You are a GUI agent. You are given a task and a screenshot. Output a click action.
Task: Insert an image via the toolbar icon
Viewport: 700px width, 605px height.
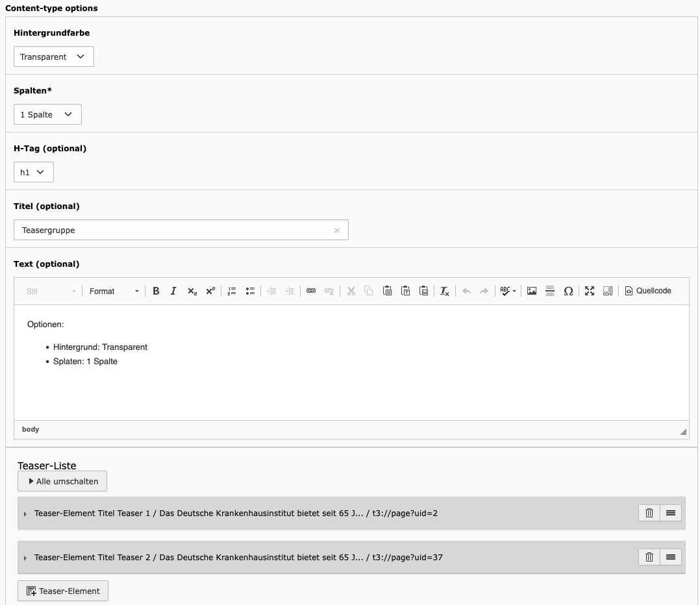point(532,291)
